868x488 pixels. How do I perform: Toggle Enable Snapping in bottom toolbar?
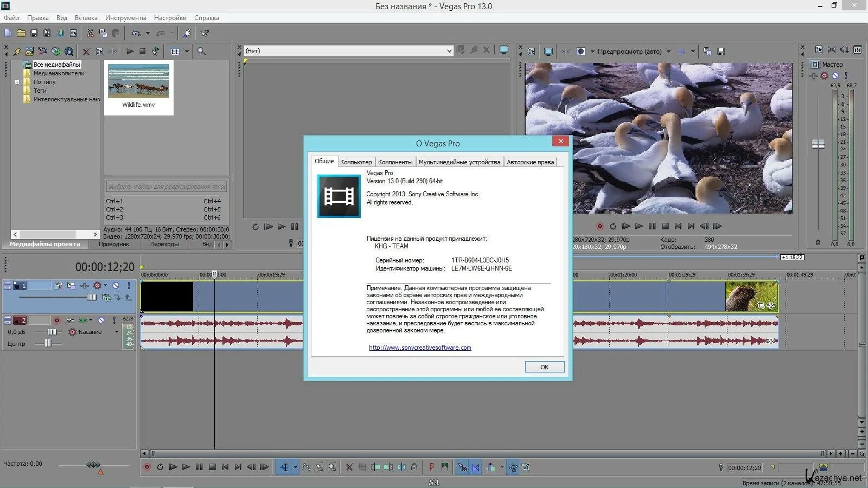click(462, 467)
